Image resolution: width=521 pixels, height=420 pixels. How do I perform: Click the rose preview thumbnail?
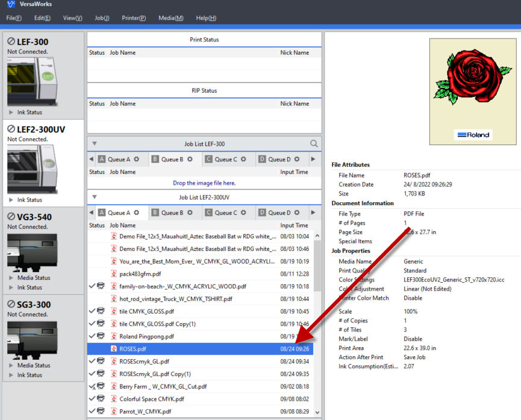(x=472, y=91)
